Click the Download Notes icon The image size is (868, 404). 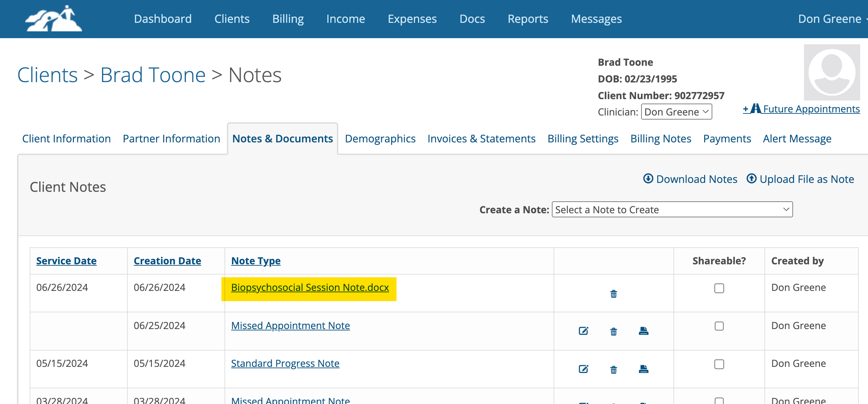tap(649, 178)
